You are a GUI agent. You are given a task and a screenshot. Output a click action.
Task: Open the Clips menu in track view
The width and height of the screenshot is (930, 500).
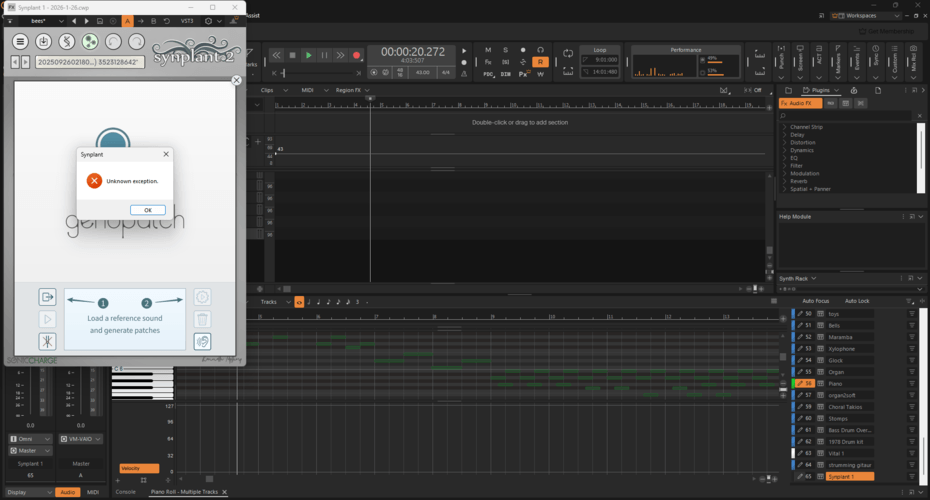pyautogui.click(x=268, y=90)
